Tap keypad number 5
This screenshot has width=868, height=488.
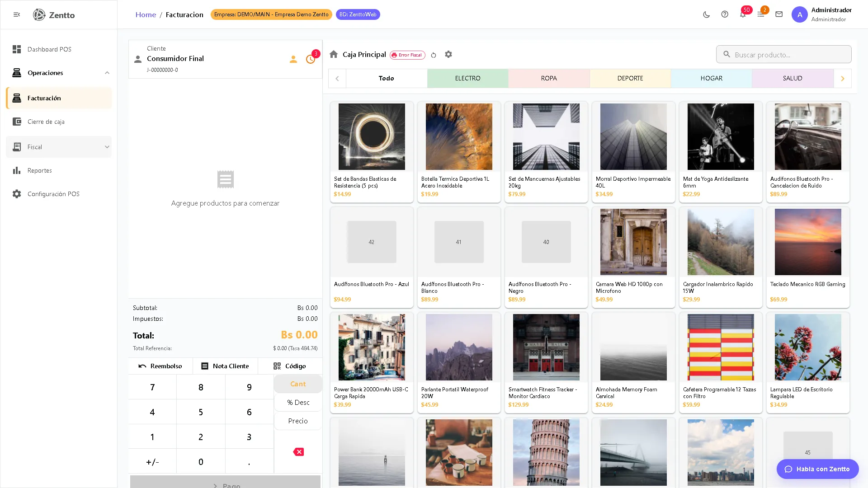click(x=201, y=412)
